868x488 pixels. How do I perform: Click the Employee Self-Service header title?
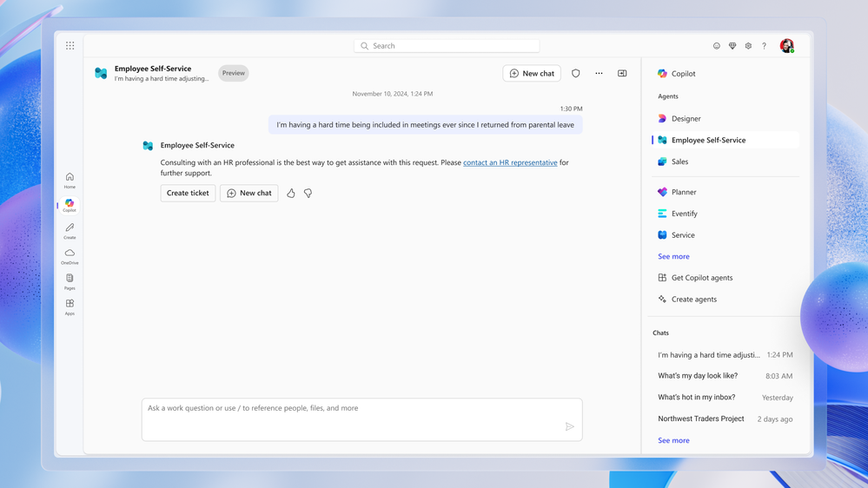click(153, 69)
